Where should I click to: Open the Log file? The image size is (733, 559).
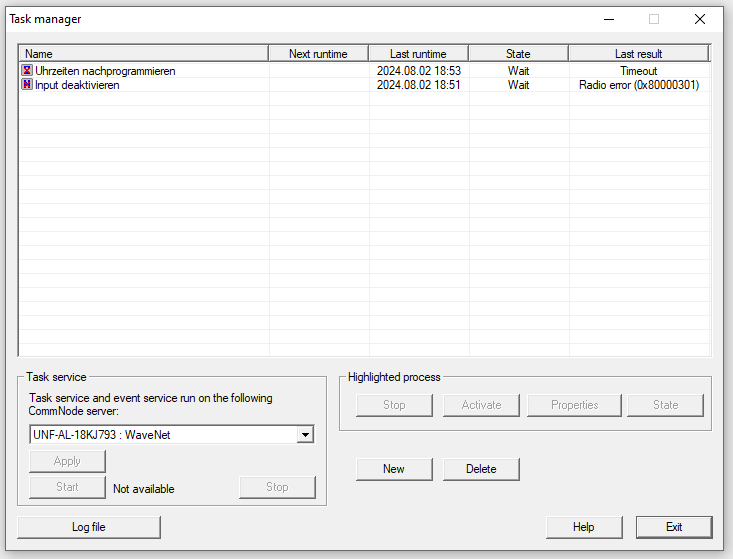[x=89, y=527]
